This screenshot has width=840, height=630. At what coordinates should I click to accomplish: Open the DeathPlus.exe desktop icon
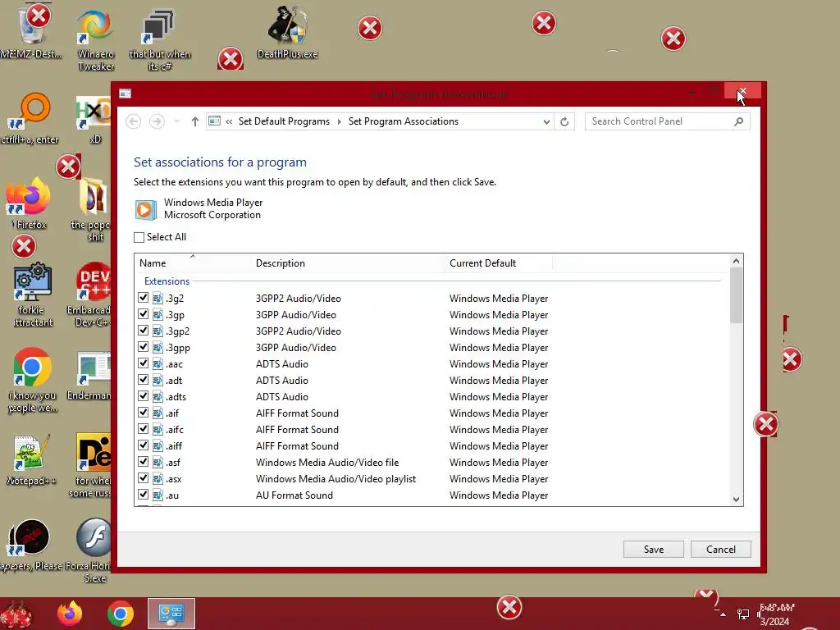(287, 32)
